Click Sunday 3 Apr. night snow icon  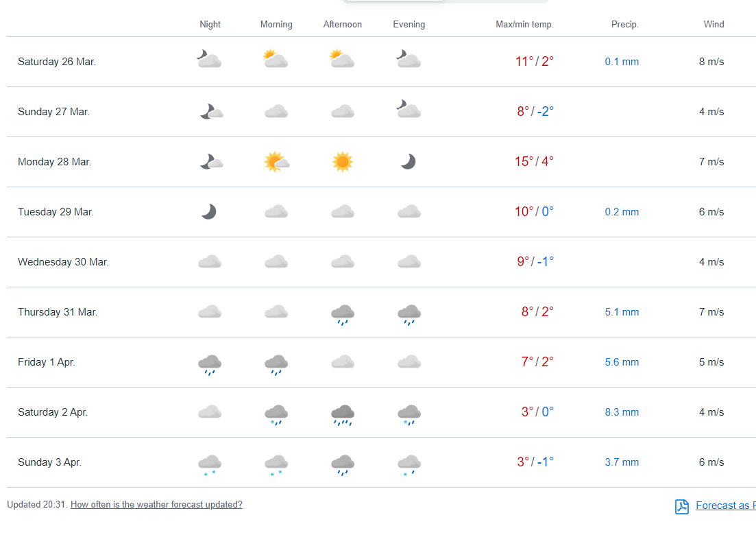(209, 464)
